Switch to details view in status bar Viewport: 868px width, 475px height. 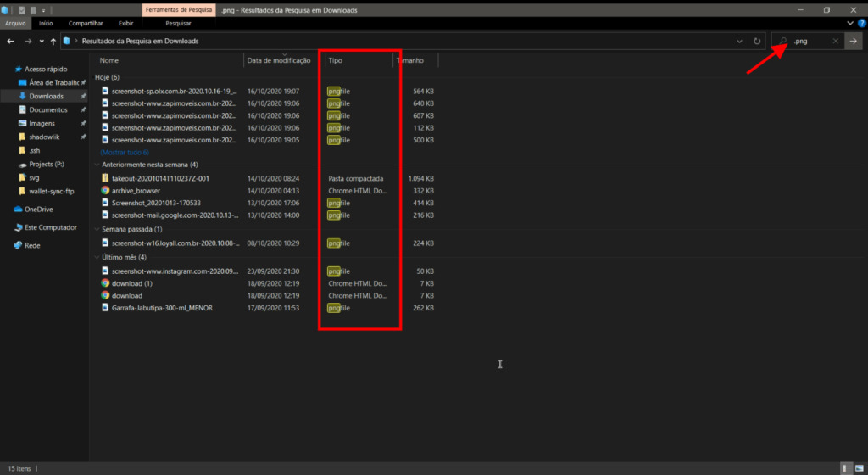[846, 468]
